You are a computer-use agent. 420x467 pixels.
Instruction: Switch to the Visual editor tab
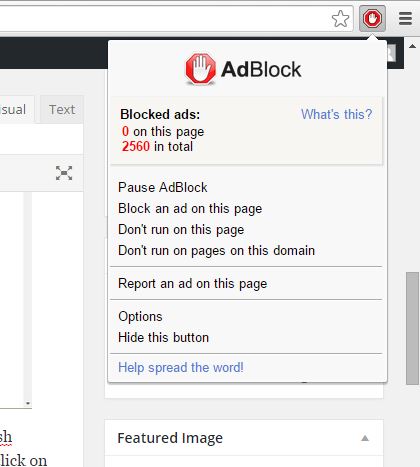16,109
